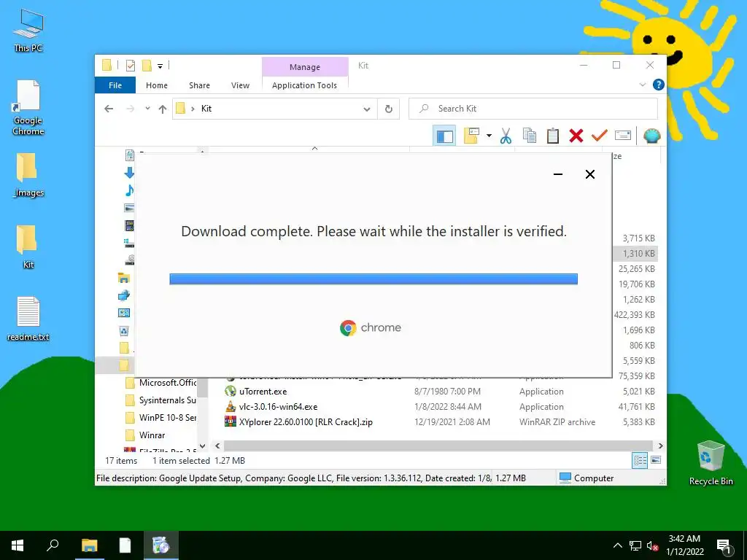Open taskbar Search magnifier

click(x=53, y=545)
